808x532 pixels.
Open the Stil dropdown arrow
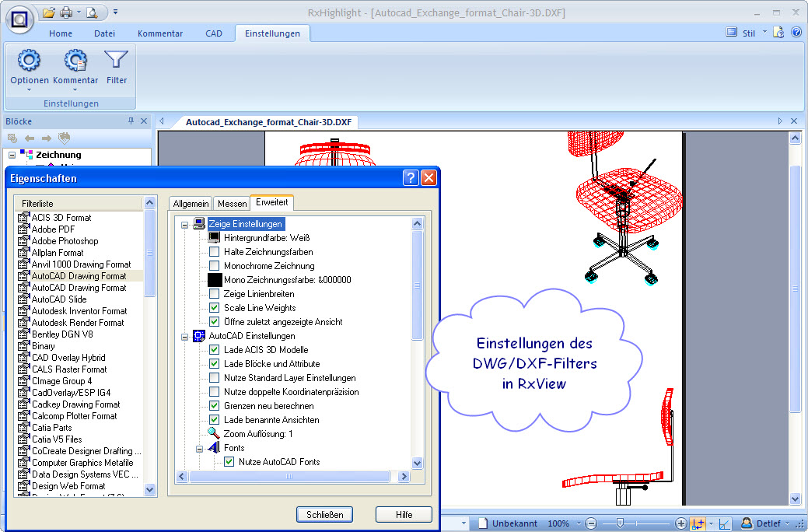pyautogui.click(x=764, y=32)
